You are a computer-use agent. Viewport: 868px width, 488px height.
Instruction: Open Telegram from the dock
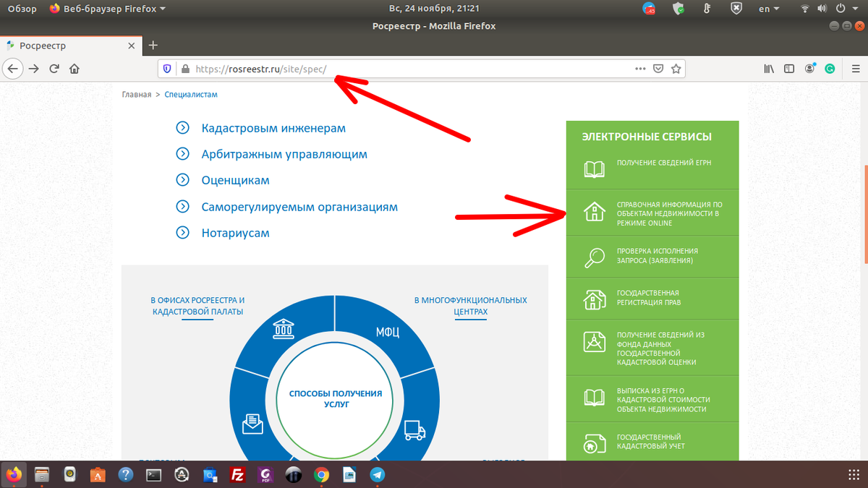coord(378,475)
